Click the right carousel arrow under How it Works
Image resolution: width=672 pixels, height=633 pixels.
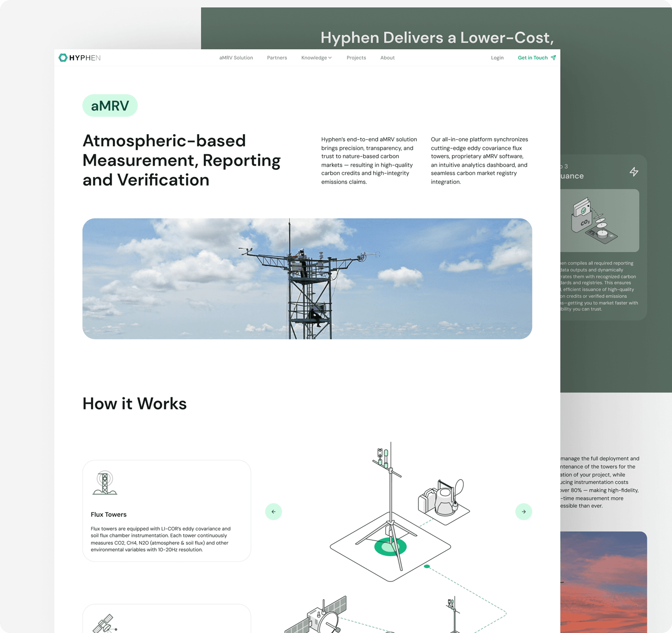524,512
